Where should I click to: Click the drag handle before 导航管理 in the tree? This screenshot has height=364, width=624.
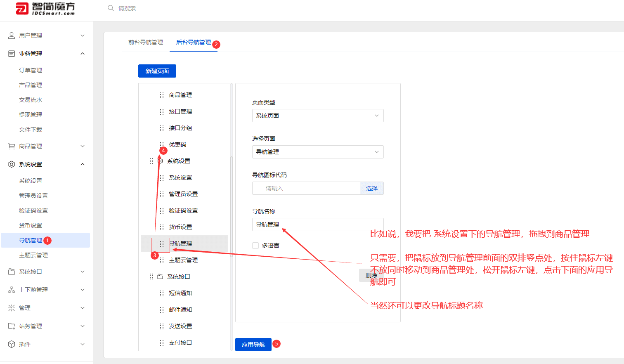coord(162,243)
